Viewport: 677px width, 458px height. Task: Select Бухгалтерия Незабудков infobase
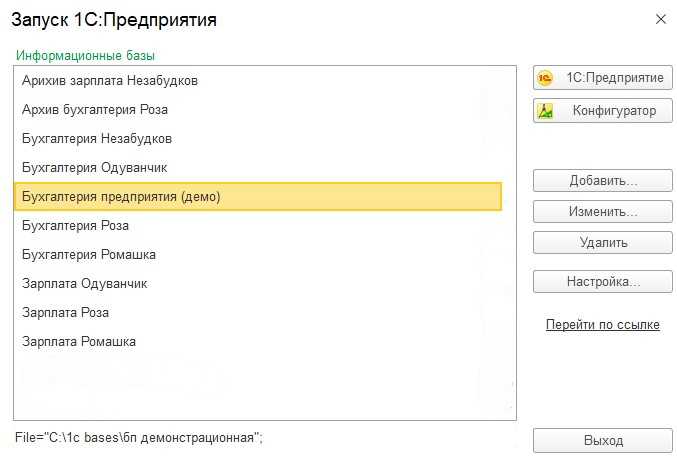(258, 139)
